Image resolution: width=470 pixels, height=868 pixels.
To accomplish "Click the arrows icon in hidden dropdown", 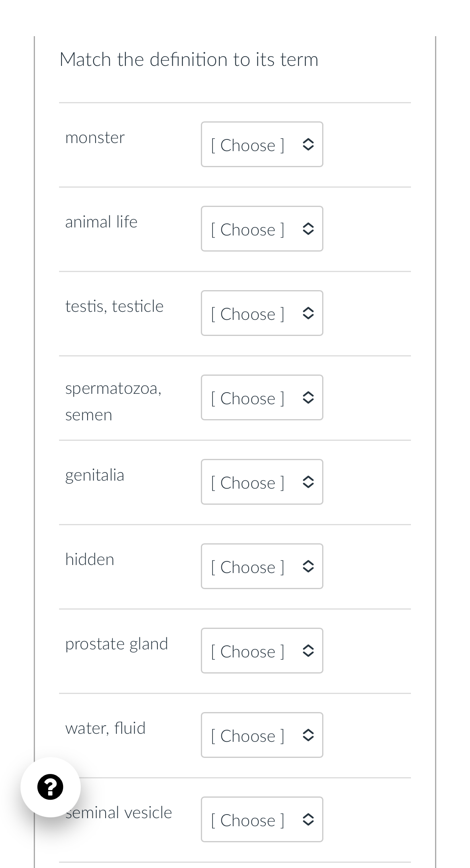I will 308,567.
